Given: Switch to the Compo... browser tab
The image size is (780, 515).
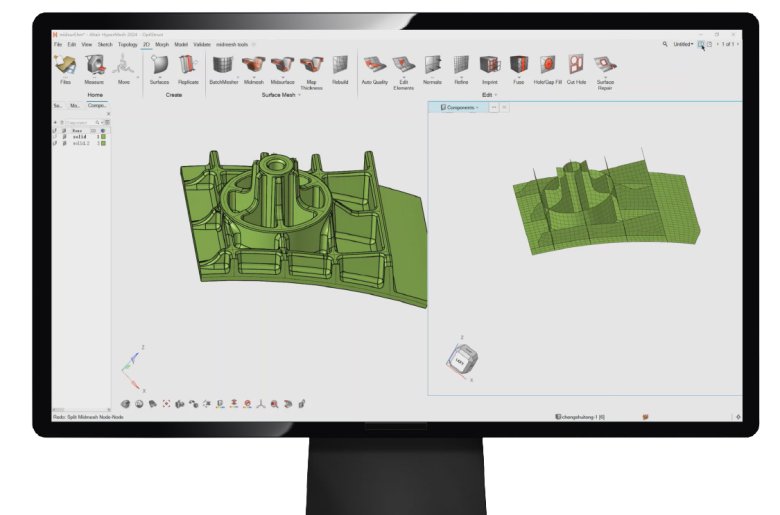Looking at the screenshot, I should (x=97, y=104).
